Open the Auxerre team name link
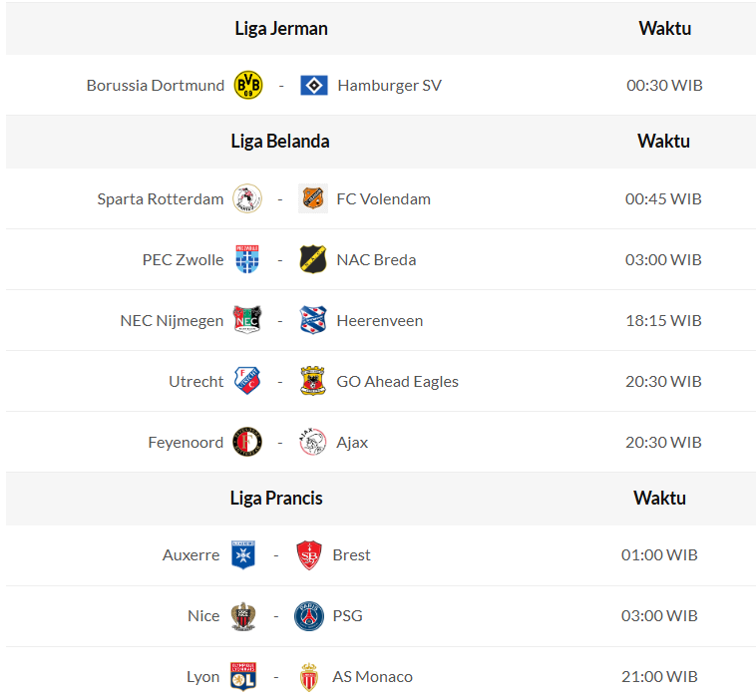 190,554
